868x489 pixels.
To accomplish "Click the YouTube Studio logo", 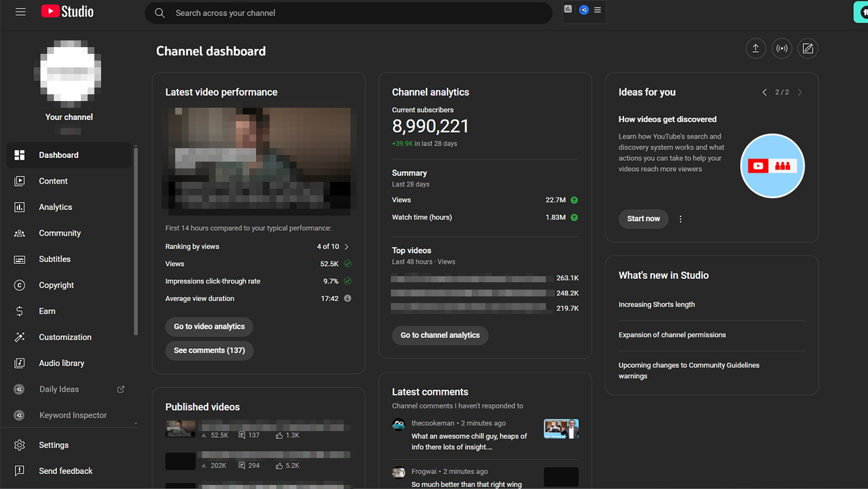I will tap(67, 11).
